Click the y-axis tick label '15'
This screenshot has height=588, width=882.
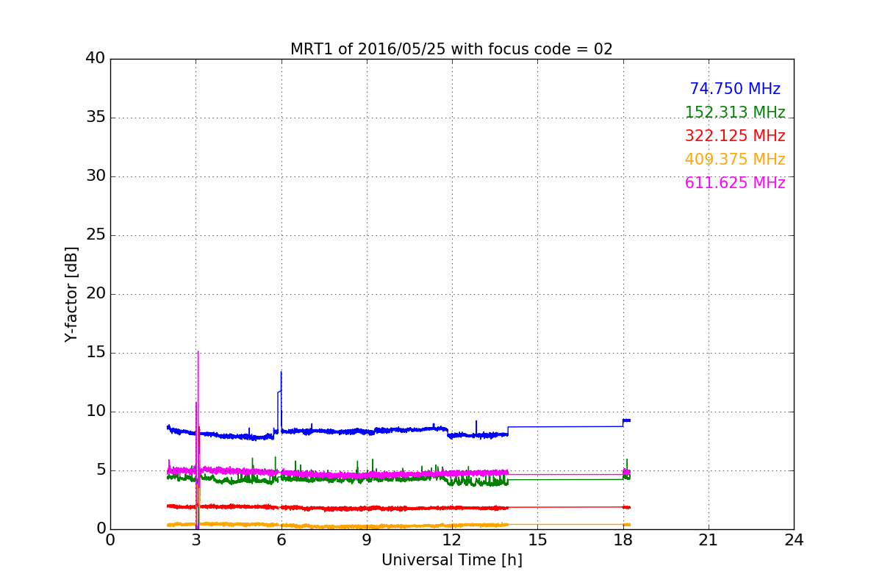tap(96, 353)
